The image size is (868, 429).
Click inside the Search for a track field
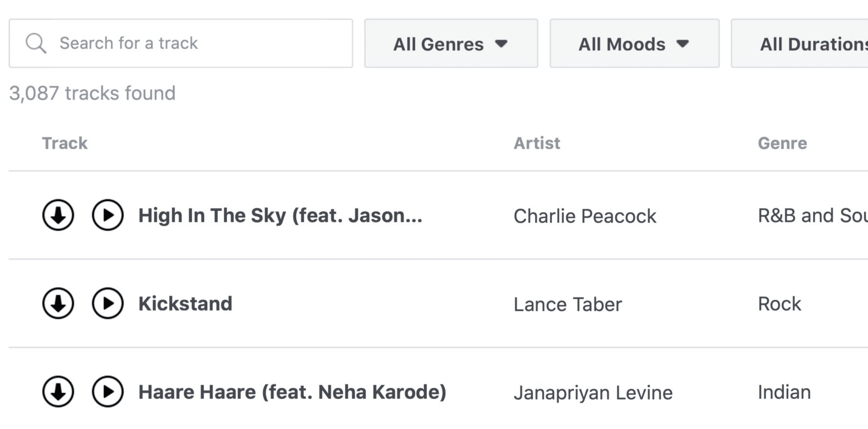(x=179, y=43)
